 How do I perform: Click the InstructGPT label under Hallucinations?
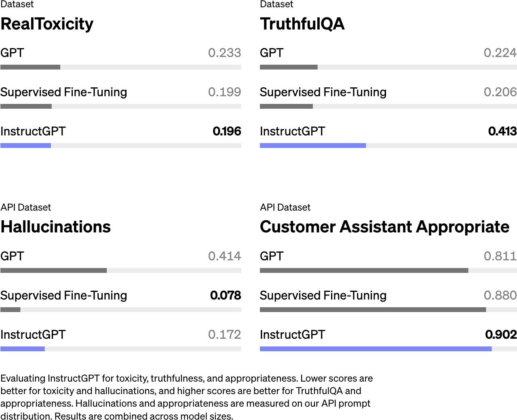tap(33, 335)
